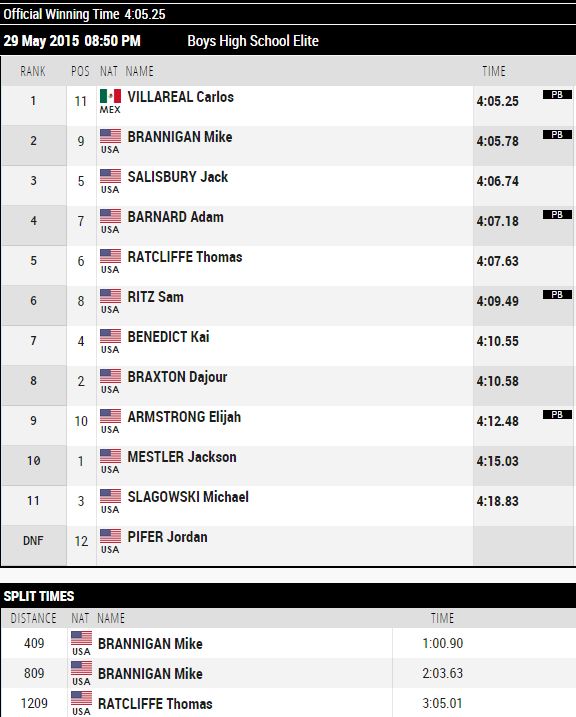The height and width of the screenshot is (717, 576).
Task: Click the USA flag next to PIFER Jordan
Action: (110, 536)
